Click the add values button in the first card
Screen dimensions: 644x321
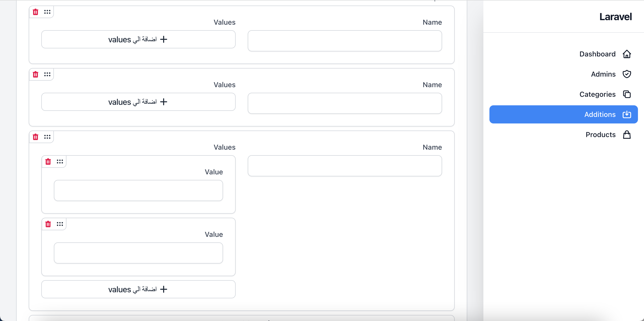click(x=138, y=39)
